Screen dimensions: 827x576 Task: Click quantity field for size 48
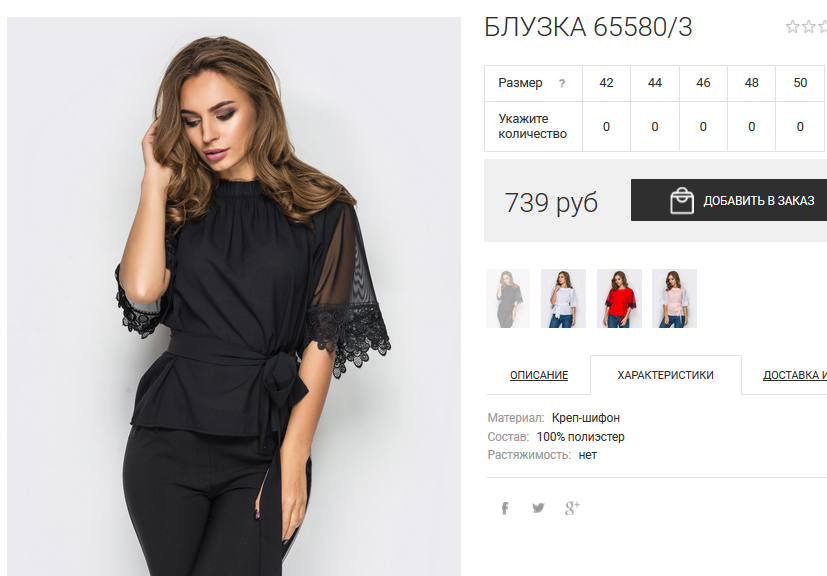pos(752,127)
